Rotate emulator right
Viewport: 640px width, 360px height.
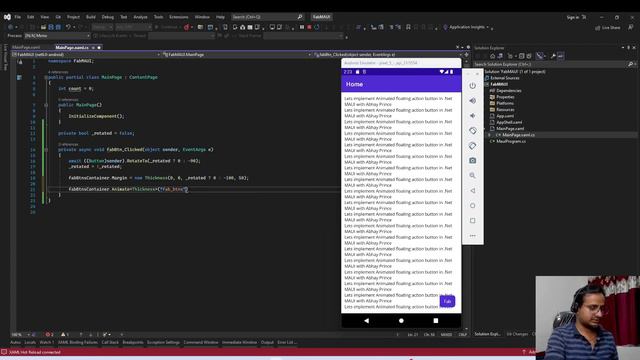(x=472, y=146)
